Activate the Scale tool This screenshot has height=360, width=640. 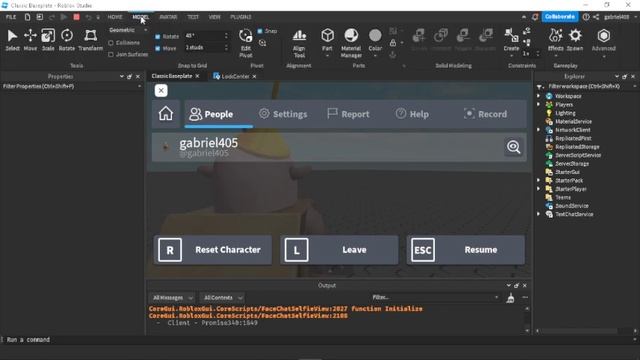click(x=48, y=40)
